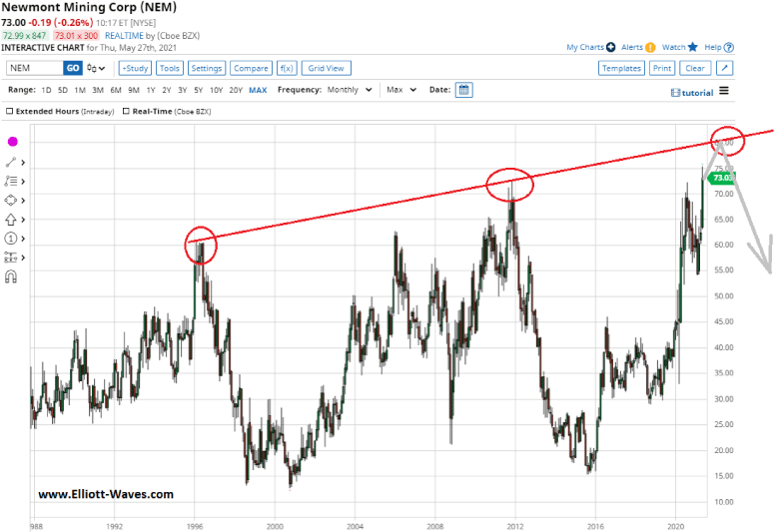Open the chart type dropdown next to GO
The width and height of the screenshot is (776, 532).
point(97,68)
